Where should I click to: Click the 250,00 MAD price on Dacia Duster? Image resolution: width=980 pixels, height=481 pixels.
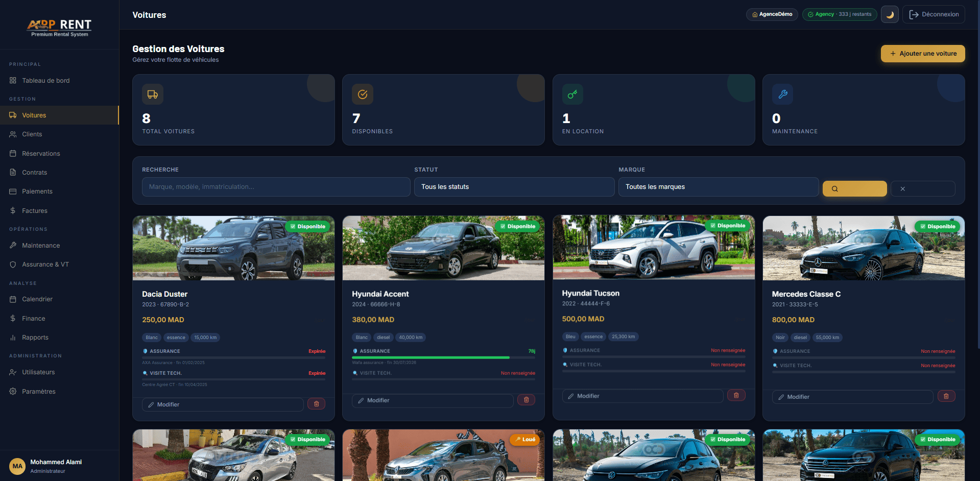click(163, 320)
